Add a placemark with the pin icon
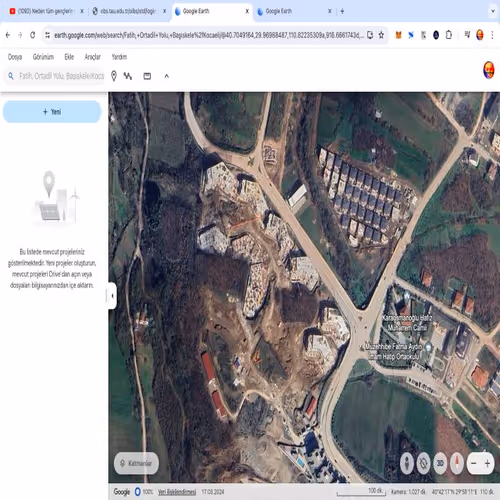 [114, 76]
